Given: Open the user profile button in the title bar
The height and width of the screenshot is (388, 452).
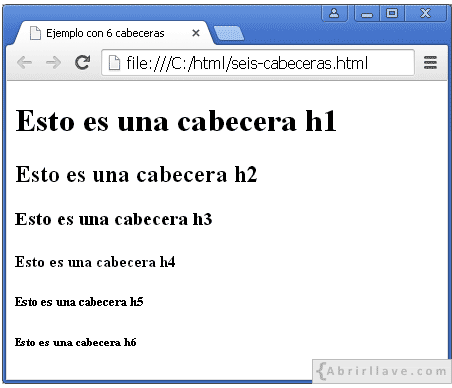Looking at the screenshot, I should click(334, 13).
